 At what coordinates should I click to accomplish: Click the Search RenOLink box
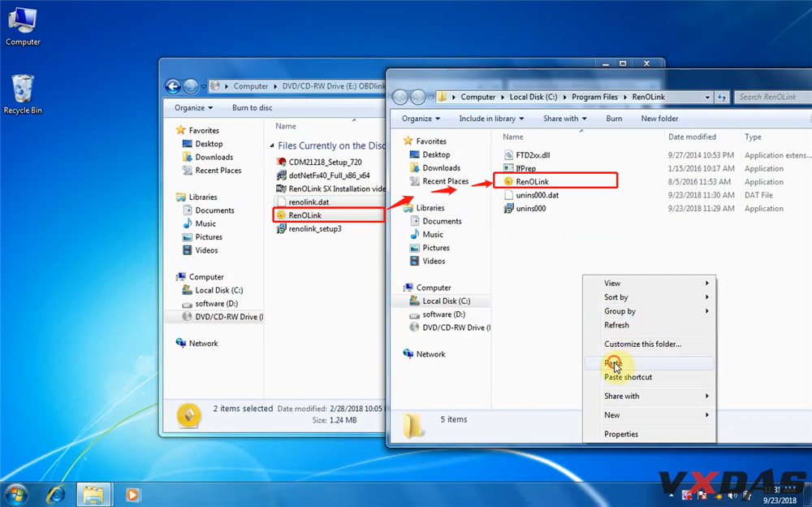(x=773, y=97)
